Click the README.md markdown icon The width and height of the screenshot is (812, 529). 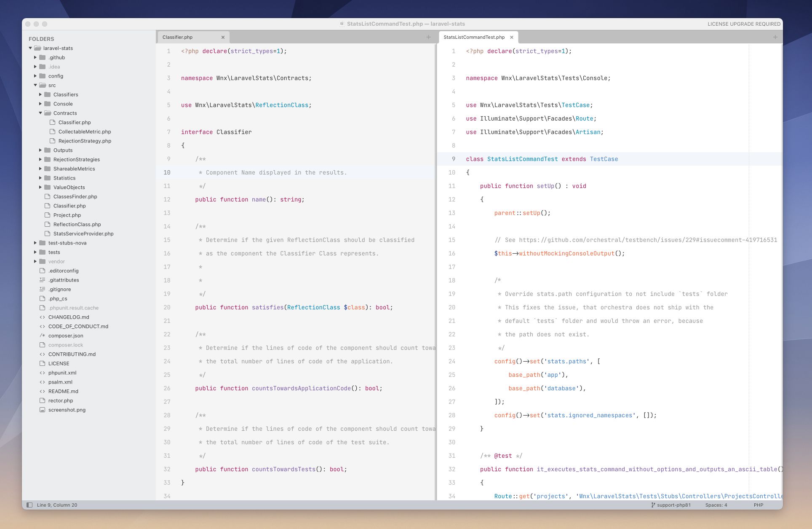[42, 391]
